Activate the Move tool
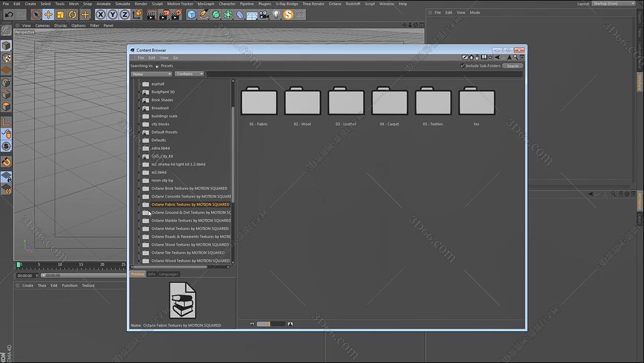644x363 pixels. click(x=48, y=15)
